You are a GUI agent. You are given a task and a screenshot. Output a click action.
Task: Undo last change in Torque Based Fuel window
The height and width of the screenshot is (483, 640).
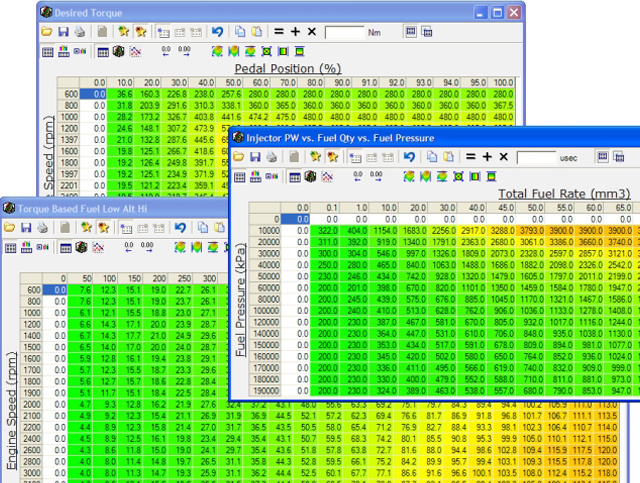tap(180, 227)
